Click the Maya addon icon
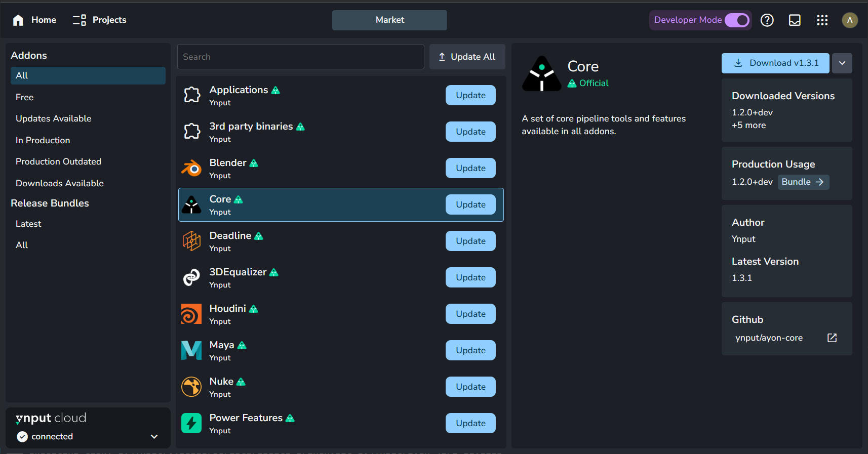This screenshot has width=868, height=454. click(x=191, y=350)
